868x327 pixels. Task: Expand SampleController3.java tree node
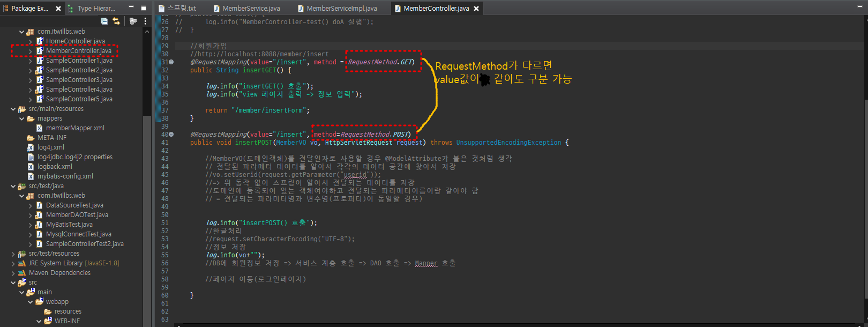tap(31, 80)
